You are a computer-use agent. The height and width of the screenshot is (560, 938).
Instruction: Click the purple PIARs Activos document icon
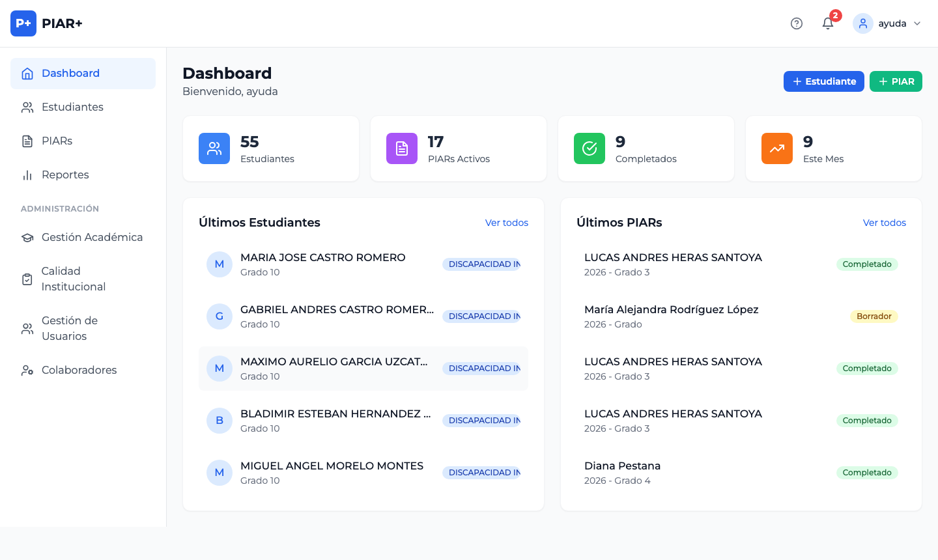pos(402,148)
